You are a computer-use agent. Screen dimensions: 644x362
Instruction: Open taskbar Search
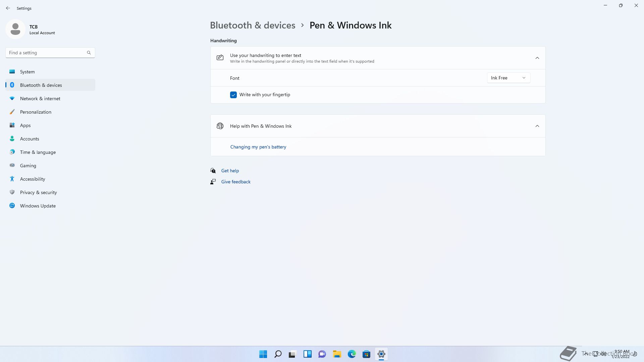coord(278,354)
